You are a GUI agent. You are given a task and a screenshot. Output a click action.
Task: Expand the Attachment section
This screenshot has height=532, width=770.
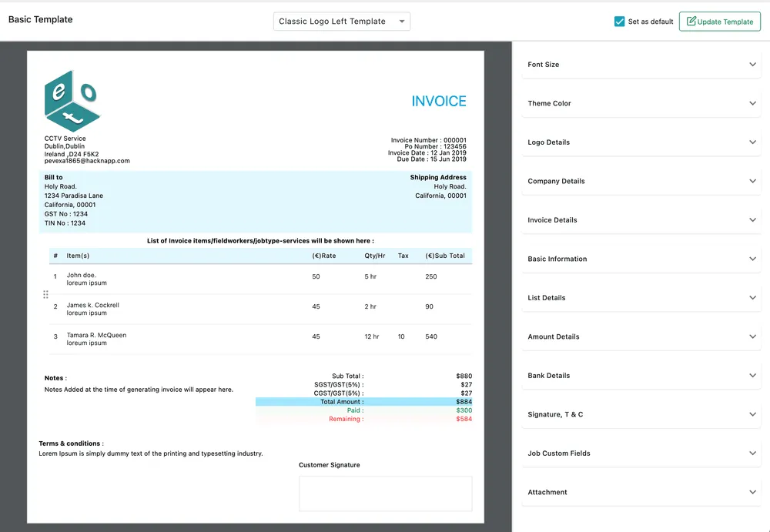point(641,492)
